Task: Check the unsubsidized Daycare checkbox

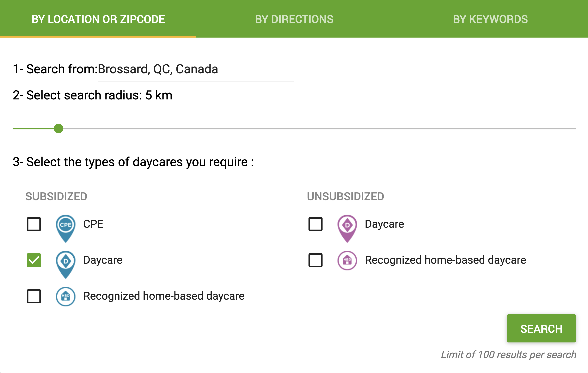Action: coord(315,224)
